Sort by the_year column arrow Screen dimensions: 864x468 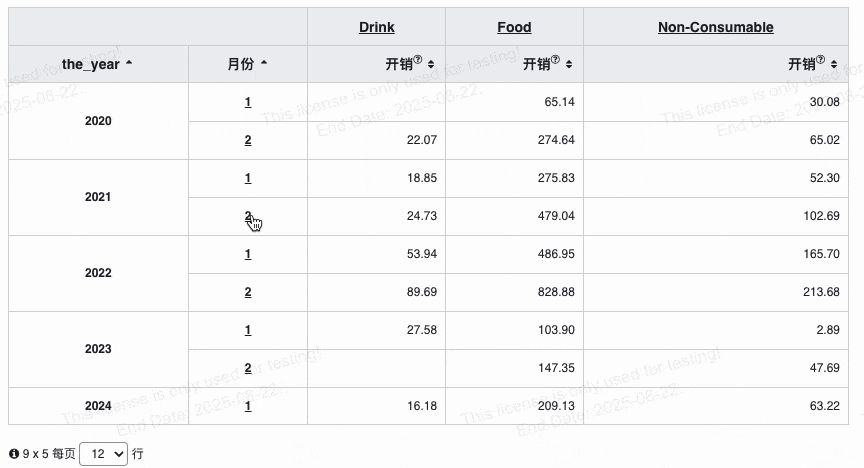coord(129,63)
